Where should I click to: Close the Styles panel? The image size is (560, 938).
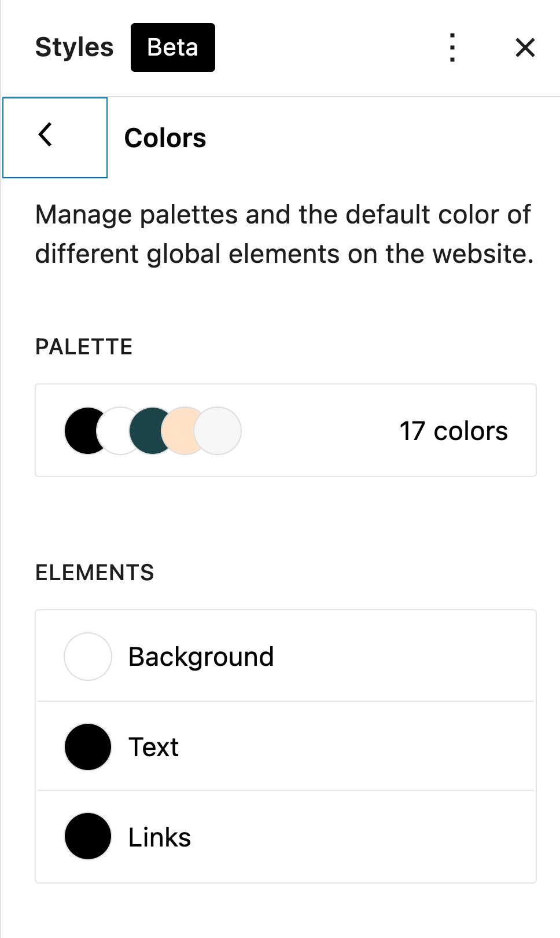tap(525, 47)
